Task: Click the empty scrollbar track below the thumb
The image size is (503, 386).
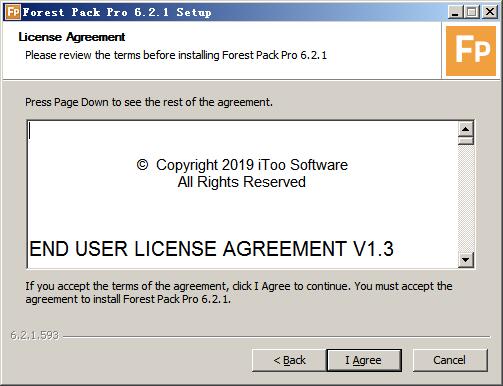Action: tap(466, 198)
